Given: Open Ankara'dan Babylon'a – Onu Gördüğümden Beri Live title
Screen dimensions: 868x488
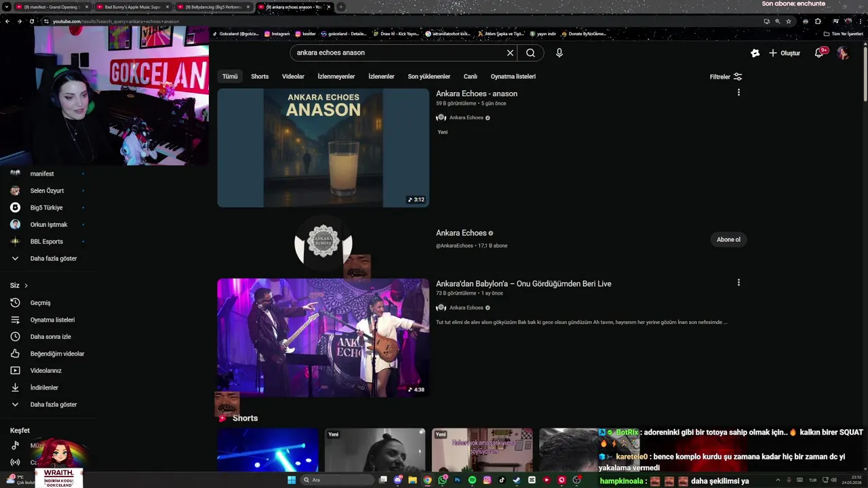Looking at the screenshot, I should [x=524, y=284].
